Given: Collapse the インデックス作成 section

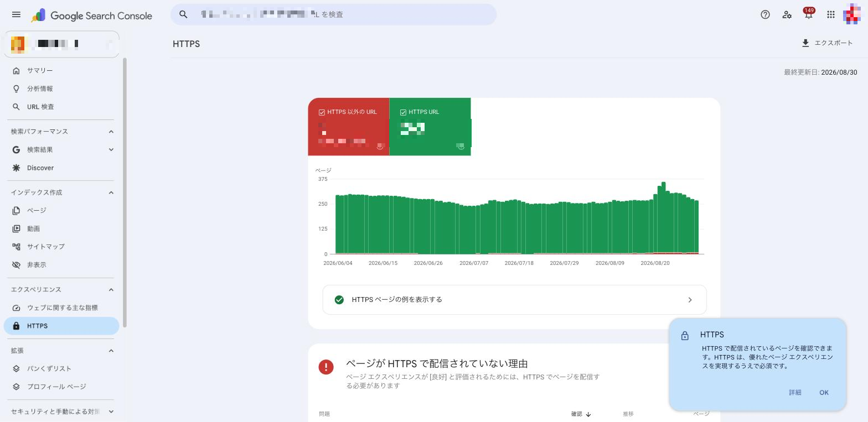Looking at the screenshot, I should point(111,192).
